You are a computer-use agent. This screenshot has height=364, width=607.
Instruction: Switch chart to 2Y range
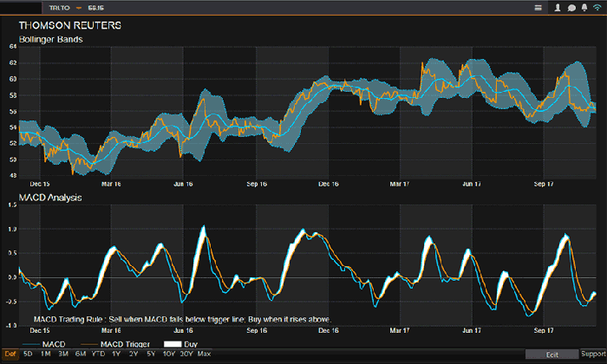coord(134,354)
